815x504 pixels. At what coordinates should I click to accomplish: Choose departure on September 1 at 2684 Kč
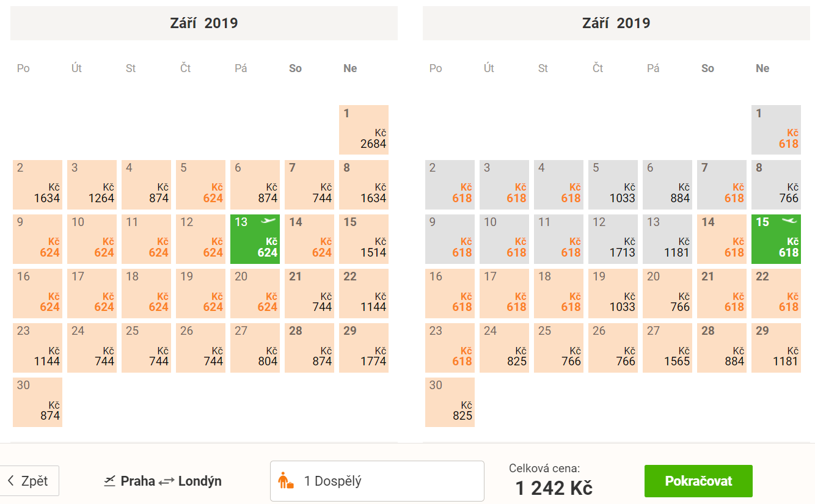[x=364, y=130]
